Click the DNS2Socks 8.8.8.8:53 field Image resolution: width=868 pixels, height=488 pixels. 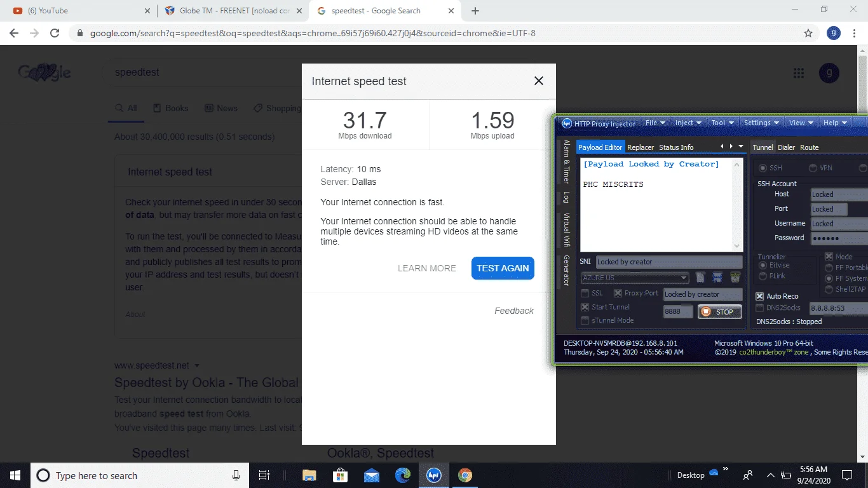click(x=838, y=308)
